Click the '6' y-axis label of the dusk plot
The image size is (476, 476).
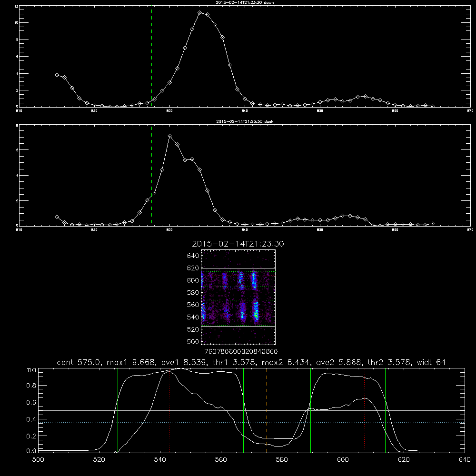pyautogui.click(x=17, y=150)
